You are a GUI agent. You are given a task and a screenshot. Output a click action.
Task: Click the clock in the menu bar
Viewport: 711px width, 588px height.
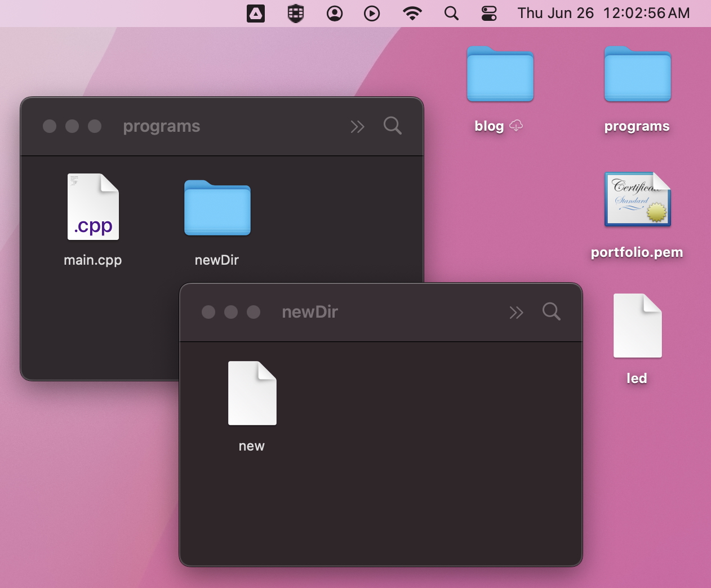coord(603,13)
